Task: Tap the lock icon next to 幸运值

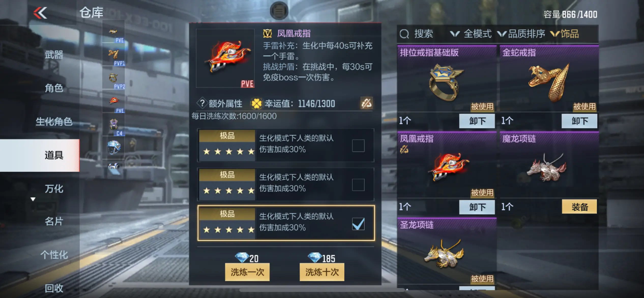Action: [x=367, y=103]
